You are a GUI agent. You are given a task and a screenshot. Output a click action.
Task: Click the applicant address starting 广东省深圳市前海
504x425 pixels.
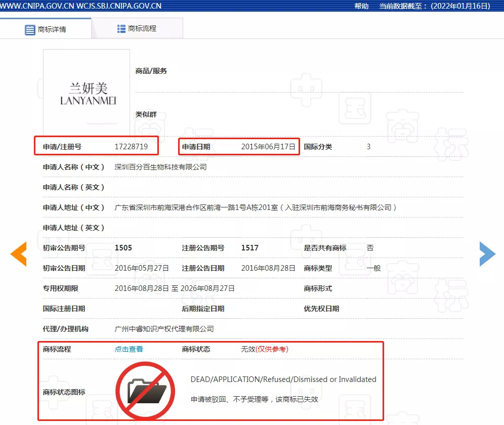pos(256,207)
